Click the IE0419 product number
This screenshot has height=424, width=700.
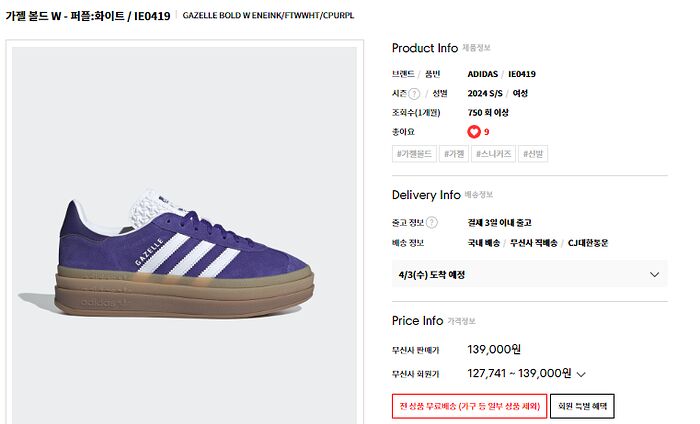point(522,74)
